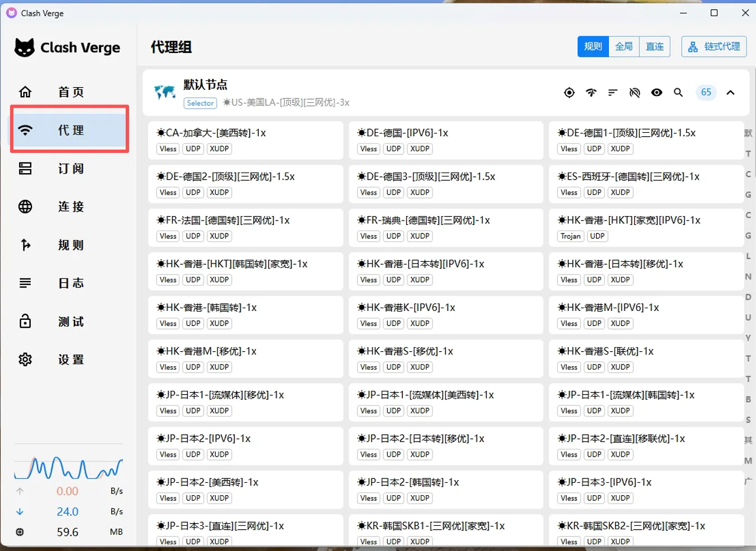Click the Selector tag under 默认节点
Screen dimensions: 756x551
pos(200,103)
